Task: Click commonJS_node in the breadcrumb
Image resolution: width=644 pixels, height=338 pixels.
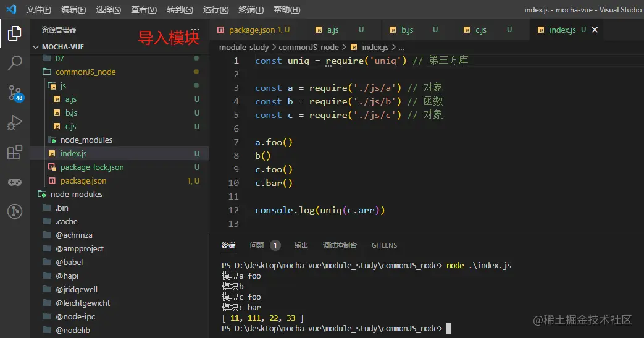Action: coord(309,48)
